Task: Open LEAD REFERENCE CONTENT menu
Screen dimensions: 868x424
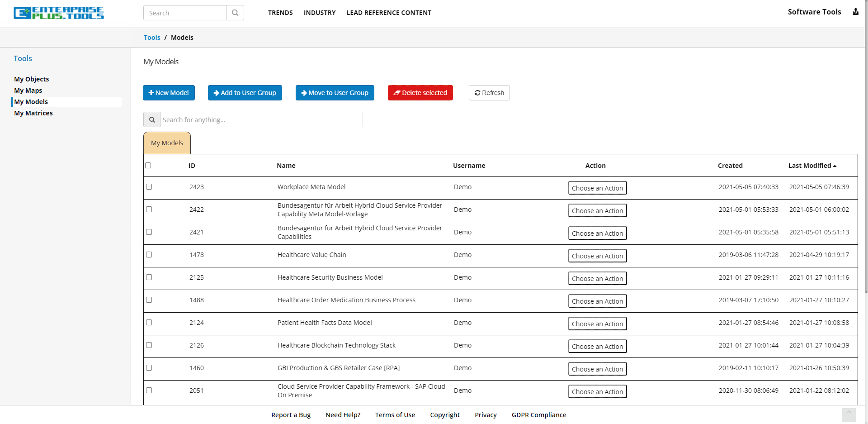Action: tap(389, 13)
